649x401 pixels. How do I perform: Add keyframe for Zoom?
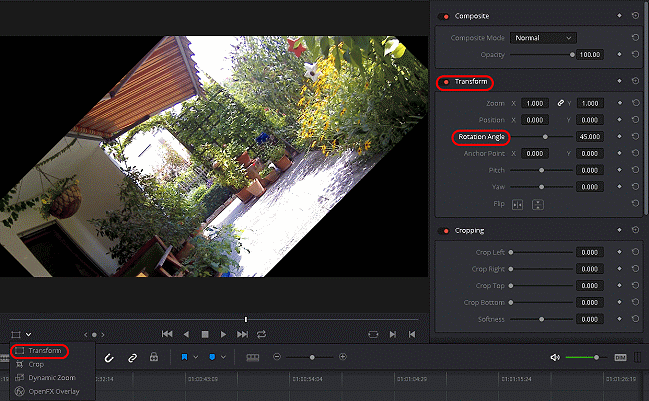pos(620,103)
